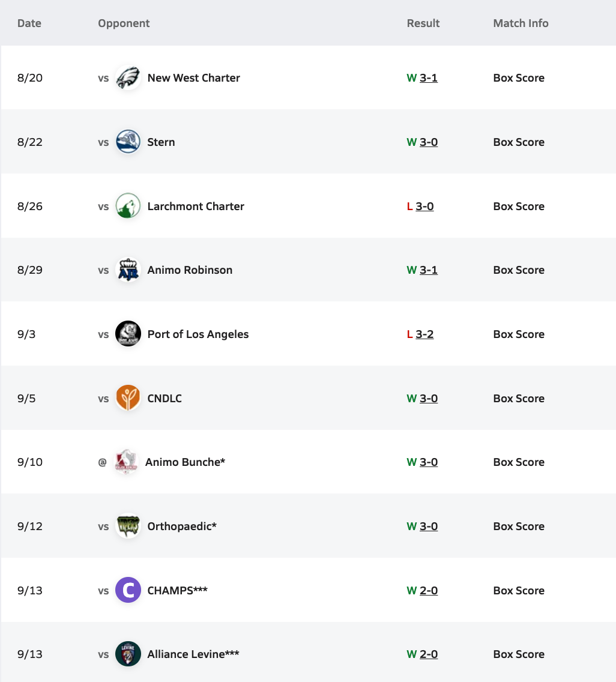Click the Orthopaedic* opponent name
Viewport: 616px width, 682px height.
(x=182, y=527)
